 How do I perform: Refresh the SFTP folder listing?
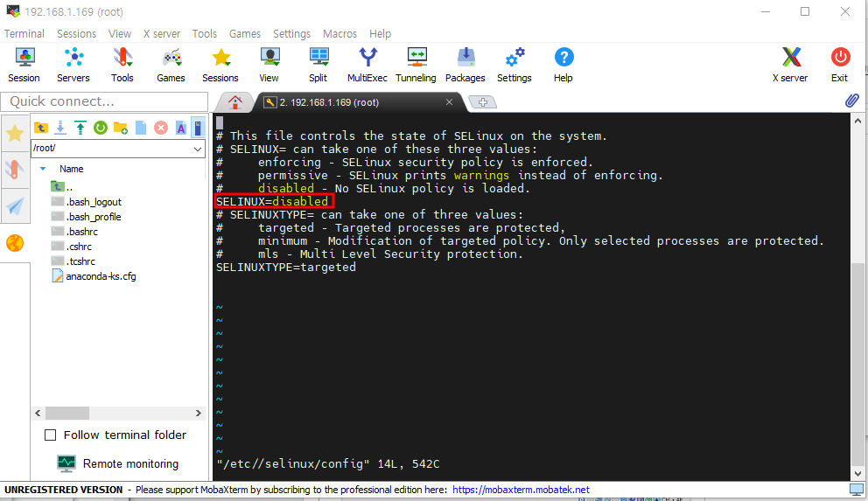pyautogui.click(x=101, y=128)
